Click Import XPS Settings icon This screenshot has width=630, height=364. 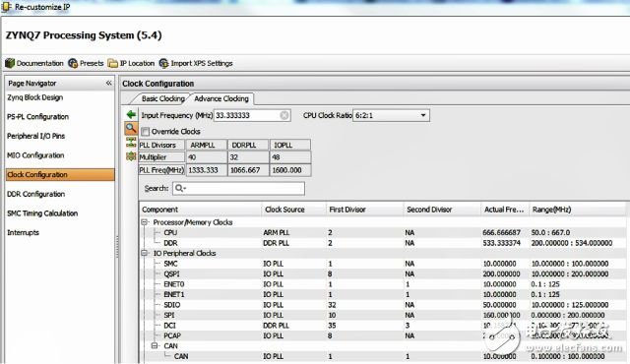point(163,63)
